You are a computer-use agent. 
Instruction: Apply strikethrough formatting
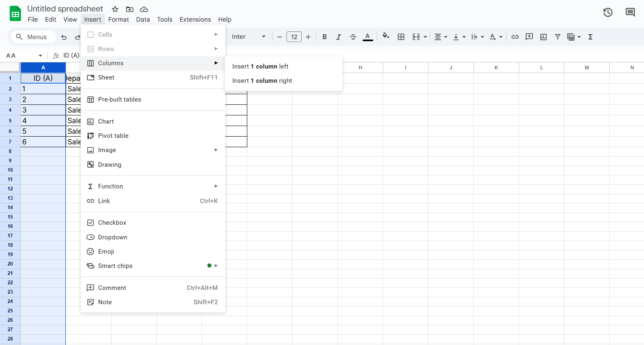(353, 37)
